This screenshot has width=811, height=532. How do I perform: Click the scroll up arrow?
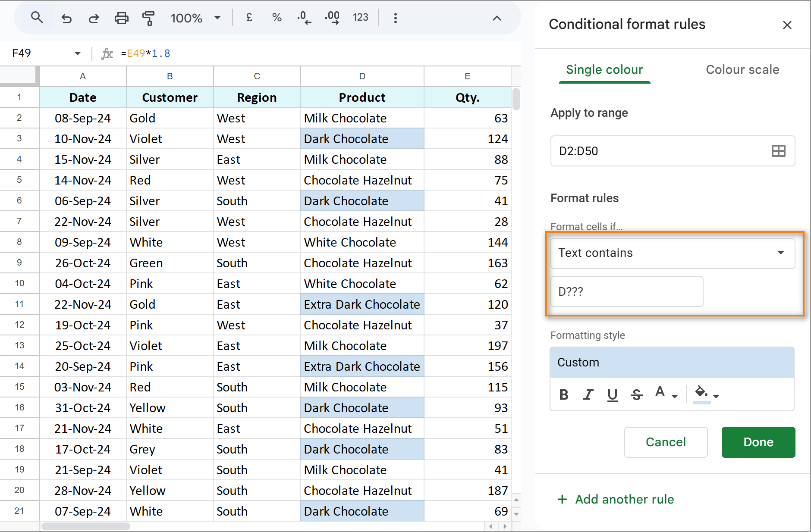(x=516, y=500)
